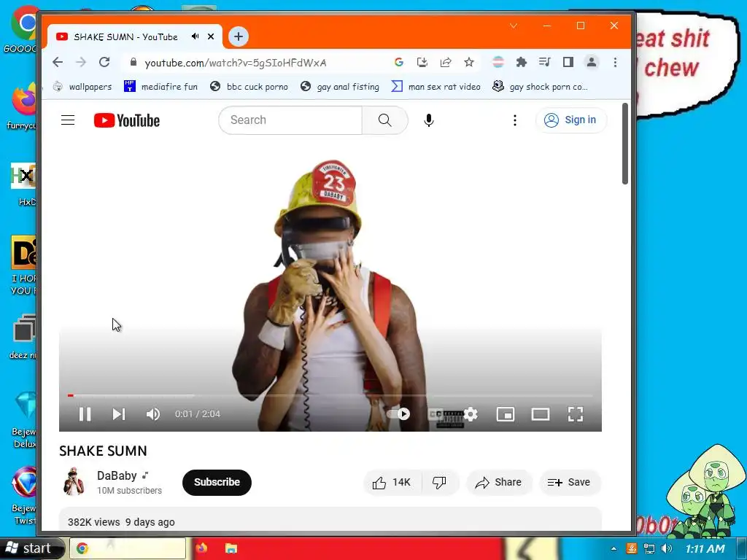Open video player settings gear

[471, 414]
